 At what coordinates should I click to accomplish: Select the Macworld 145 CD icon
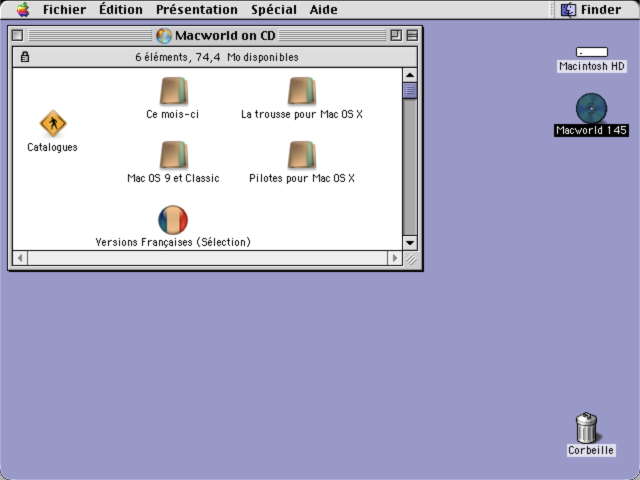coord(591,108)
